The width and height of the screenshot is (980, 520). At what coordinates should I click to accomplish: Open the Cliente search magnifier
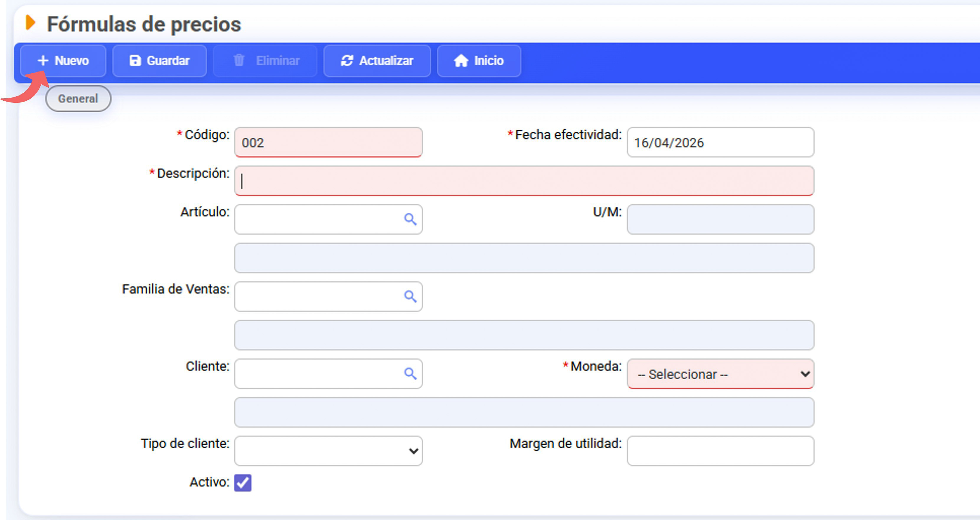(410, 374)
